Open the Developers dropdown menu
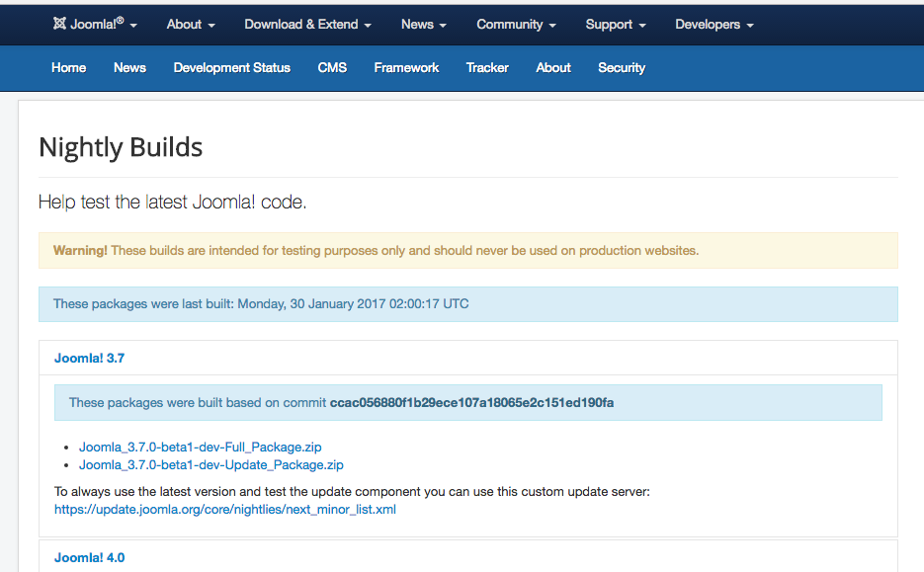This screenshot has width=924, height=572. click(x=714, y=24)
